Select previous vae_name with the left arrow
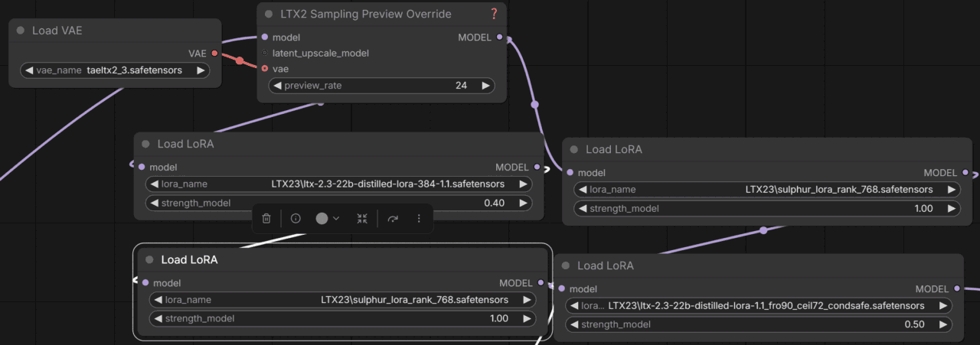The image size is (980, 345). coord(29,70)
